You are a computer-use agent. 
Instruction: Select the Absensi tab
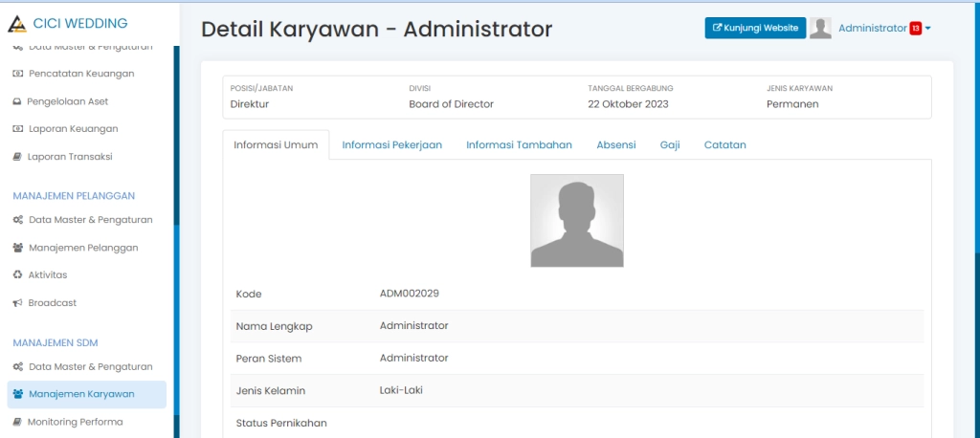615,145
